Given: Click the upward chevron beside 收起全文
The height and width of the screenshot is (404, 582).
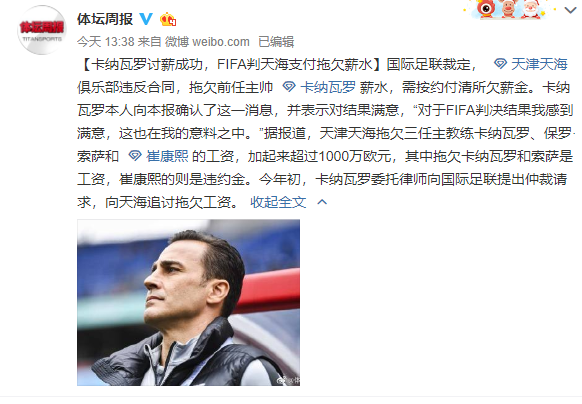Looking at the screenshot, I should (x=322, y=202).
